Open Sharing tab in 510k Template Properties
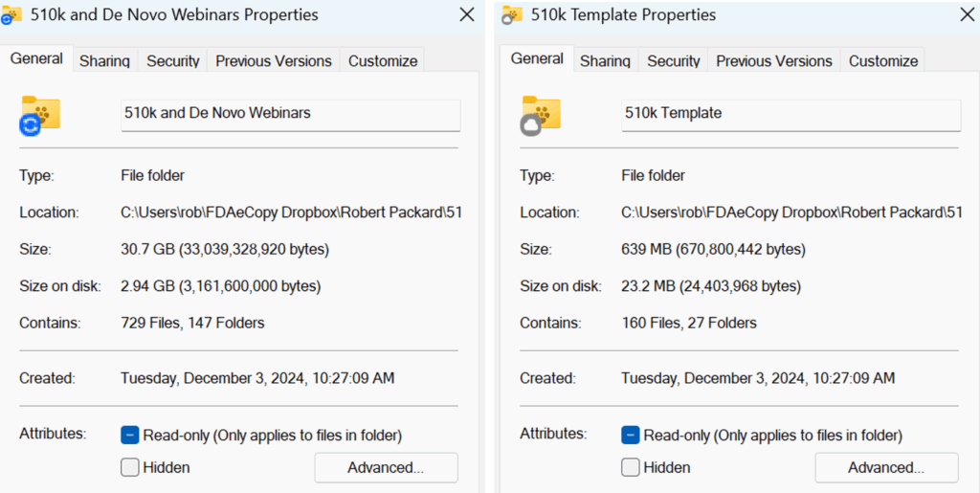Image resolution: width=980 pixels, height=493 pixels. coord(605,60)
